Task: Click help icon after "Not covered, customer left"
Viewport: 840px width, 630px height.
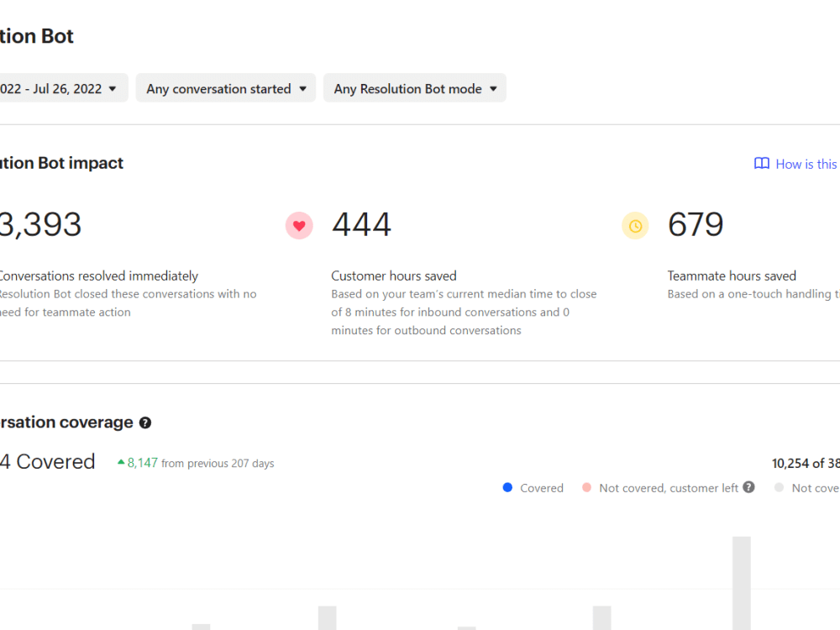Action: pos(748,487)
